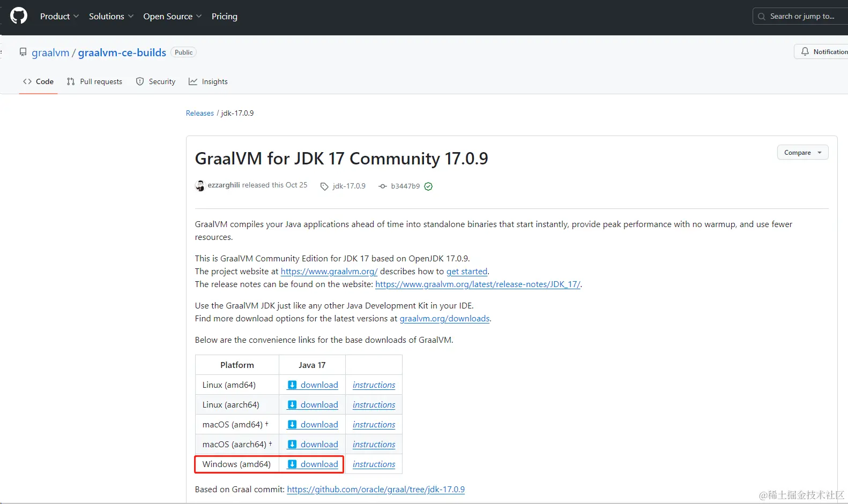Click the commit icon beside b3447b9
848x504 pixels.
coord(383,186)
